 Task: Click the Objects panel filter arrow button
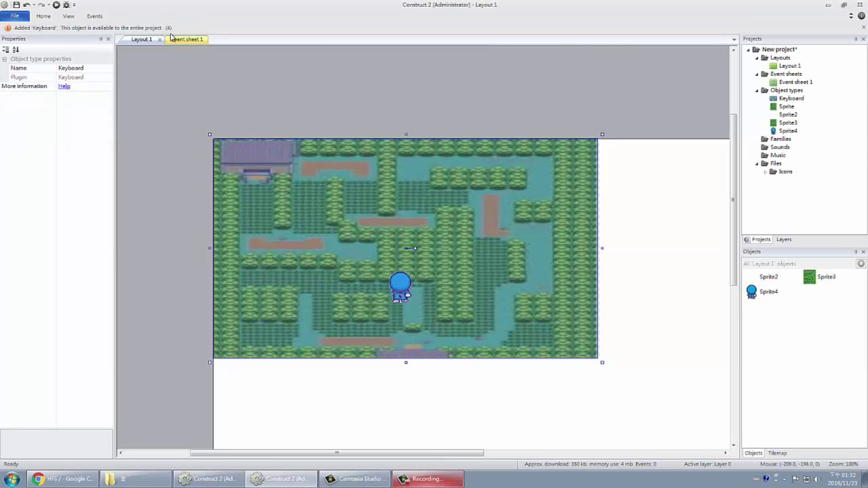(x=861, y=264)
